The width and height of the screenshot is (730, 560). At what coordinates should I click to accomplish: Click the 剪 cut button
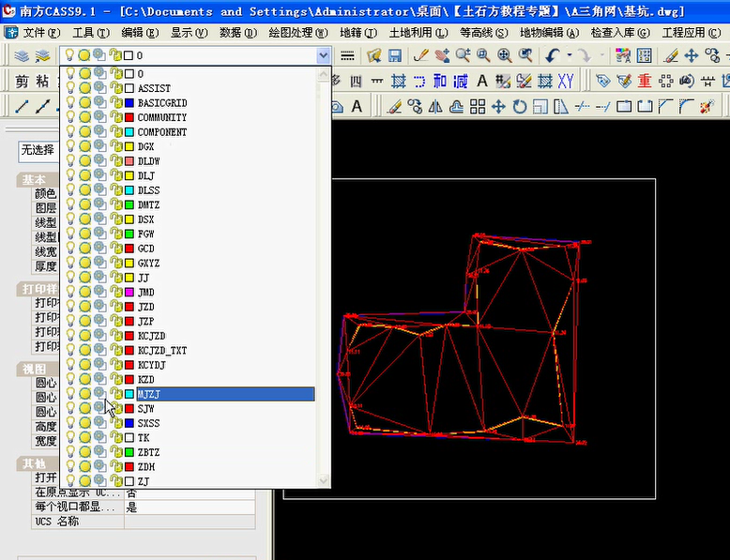tap(22, 82)
